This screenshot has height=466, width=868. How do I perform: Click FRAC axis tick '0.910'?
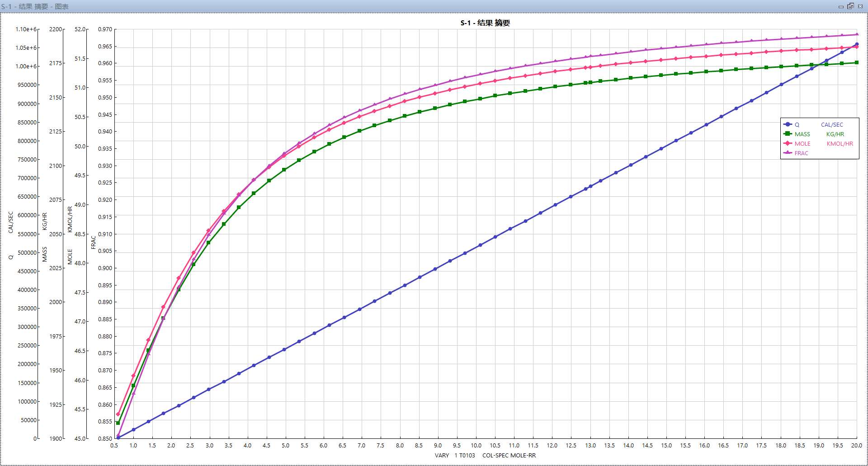[105, 234]
